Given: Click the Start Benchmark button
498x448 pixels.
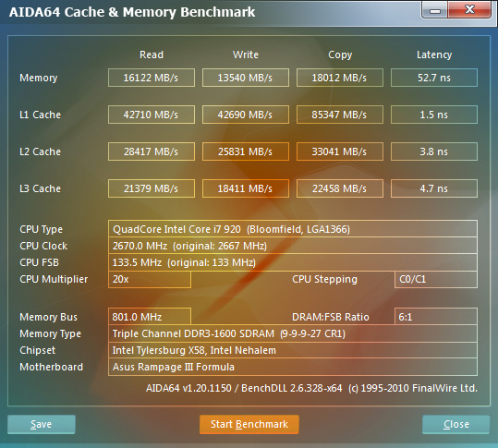Looking at the screenshot, I should click(x=249, y=424).
